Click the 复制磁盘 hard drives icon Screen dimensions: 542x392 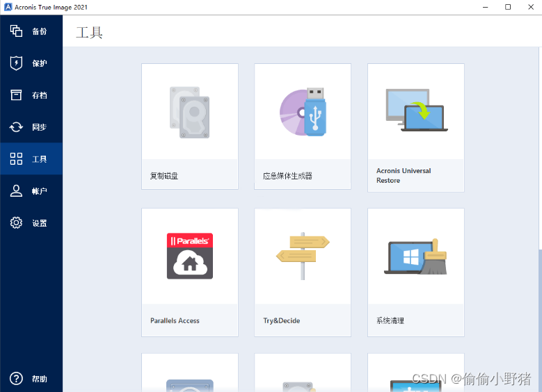point(190,112)
